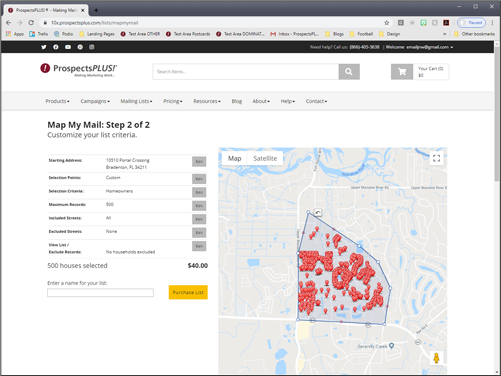501x376 pixels.
Task: Open Inbox - ProspectsPL... bookmark
Action: 295,34
